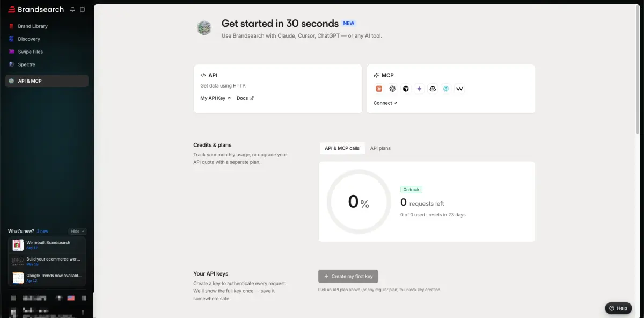The width and height of the screenshot is (644, 318).
Task: Open Swipe Files section
Action: point(47,52)
